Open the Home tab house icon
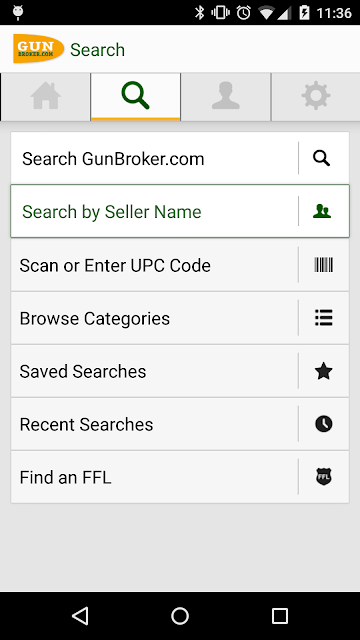The image size is (360, 640). tap(45, 97)
